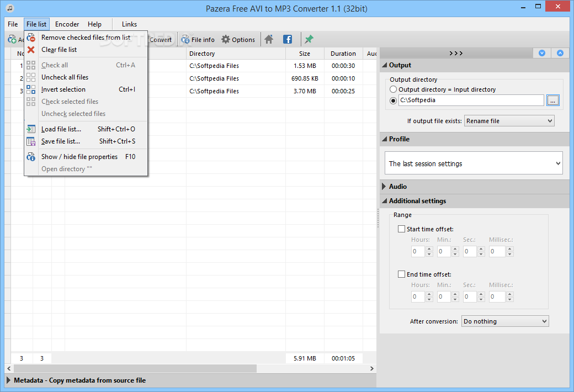The width and height of the screenshot is (574, 392).
Task: Open the Links menu
Action: (129, 24)
